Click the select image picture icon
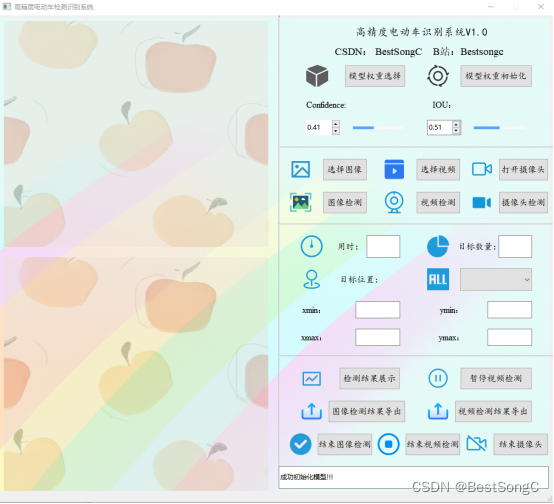This screenshot has width=554, height=504. (x=301, y=169)
